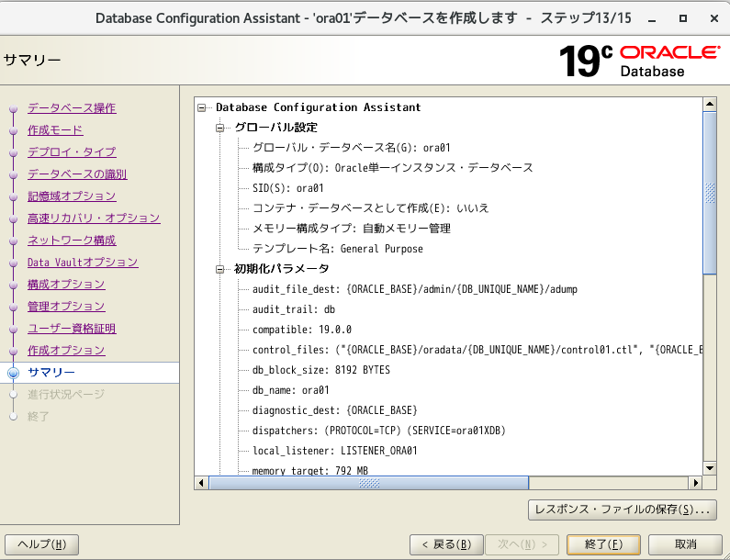
Task: Go to the 構成オプション step
Action: pyautogui.click(x=66, y=284)
